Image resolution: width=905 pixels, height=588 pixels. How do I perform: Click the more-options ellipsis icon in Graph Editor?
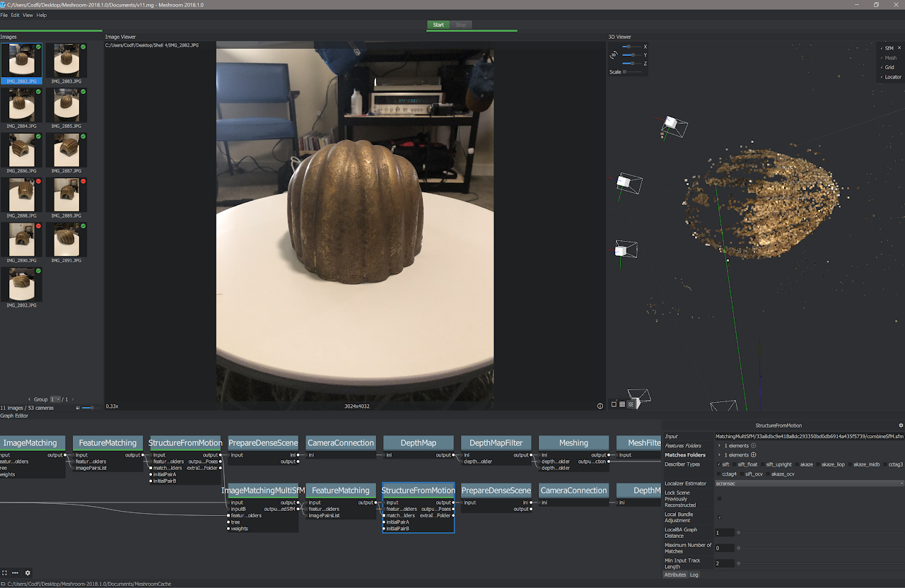click(15, 572)
